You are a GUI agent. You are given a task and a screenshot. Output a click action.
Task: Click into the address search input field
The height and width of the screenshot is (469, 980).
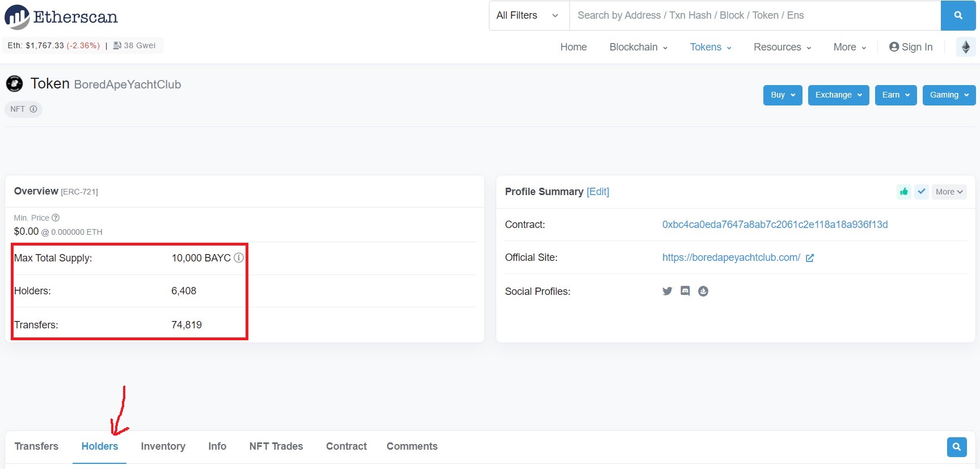tap(754, 15)
